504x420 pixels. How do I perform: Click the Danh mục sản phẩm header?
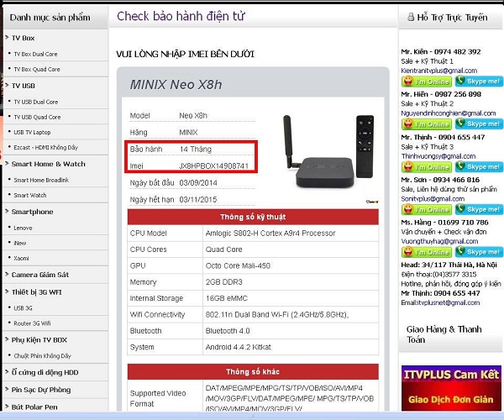tap(50, 18)
